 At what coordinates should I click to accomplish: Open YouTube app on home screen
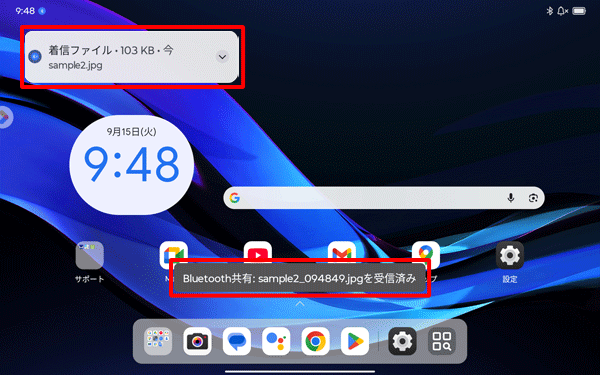pos(258,252)
